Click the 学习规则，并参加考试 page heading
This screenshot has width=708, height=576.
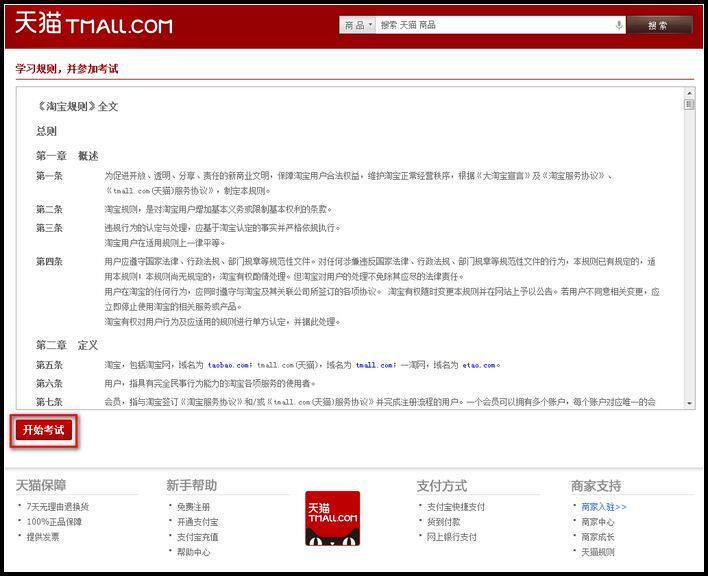(x=67, y=69)
